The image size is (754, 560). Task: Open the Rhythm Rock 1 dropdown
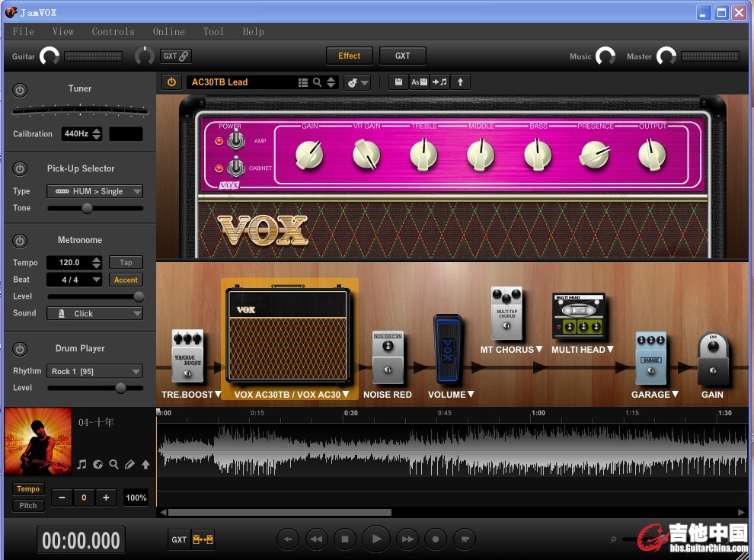pos(94,371)
